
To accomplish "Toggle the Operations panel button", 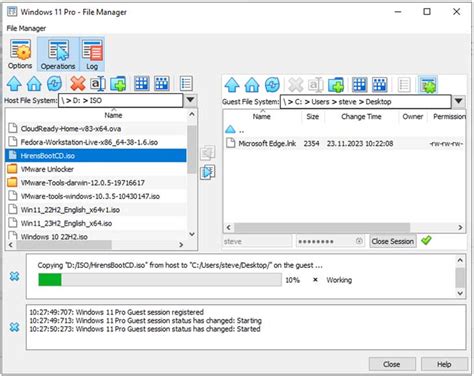I will tap(58, 54).
